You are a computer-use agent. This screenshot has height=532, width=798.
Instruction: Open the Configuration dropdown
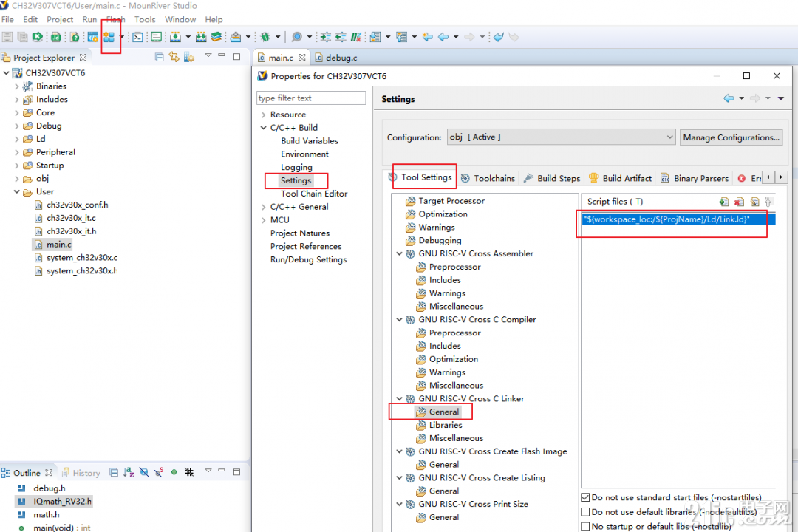(x=562, y=137)
